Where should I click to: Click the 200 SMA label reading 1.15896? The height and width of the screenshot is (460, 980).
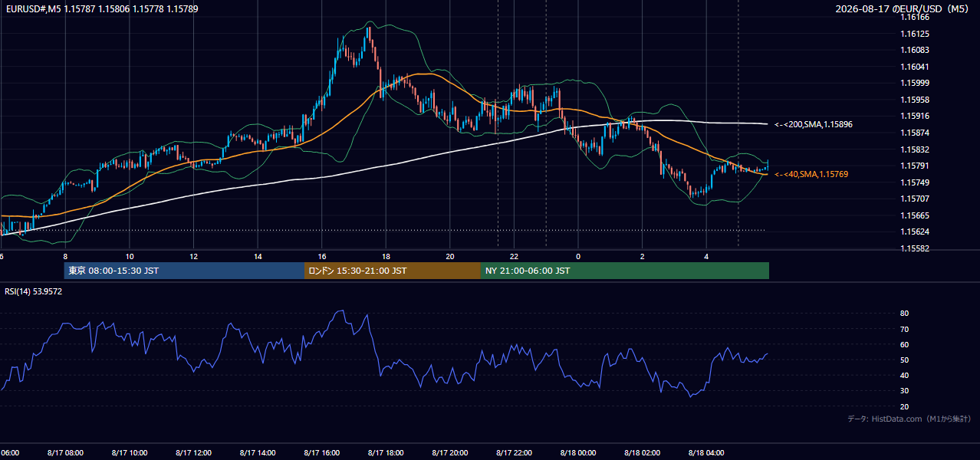814,124
